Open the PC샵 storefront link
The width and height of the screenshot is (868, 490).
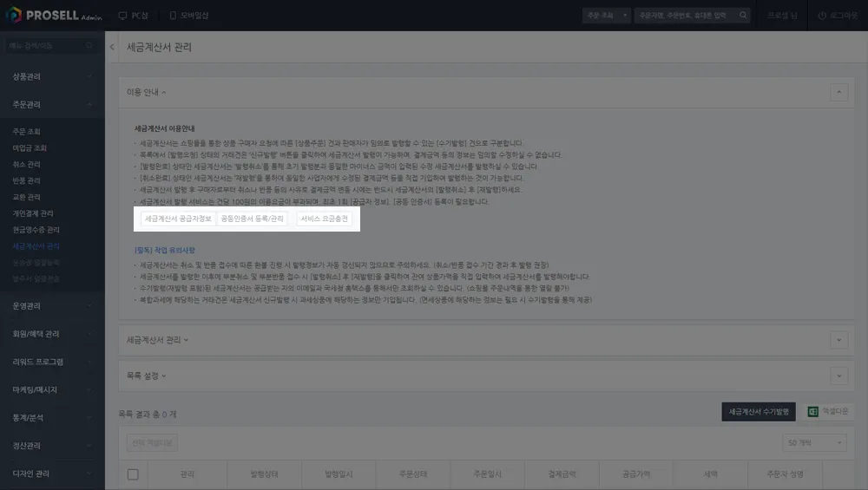tap(134, 16)
